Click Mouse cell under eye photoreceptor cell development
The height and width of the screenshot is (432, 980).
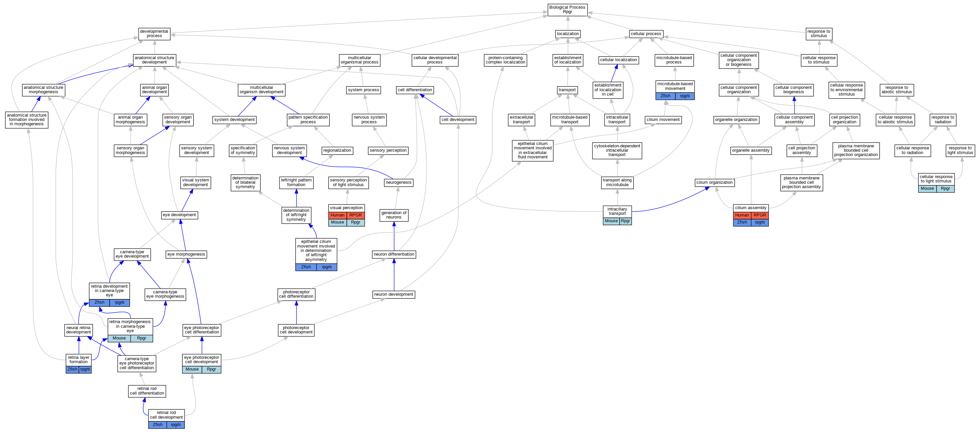192,370
